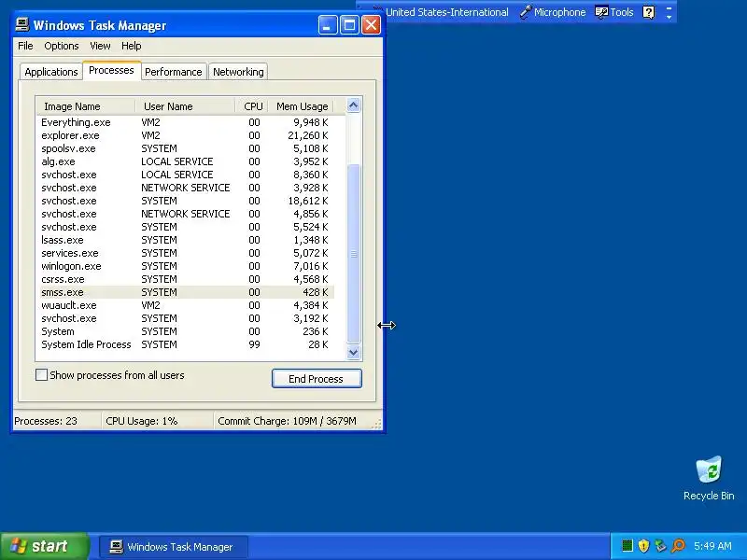Select svchost.exe using 8,360 K memory
The image size is (747, 560).
click(x=186, y=175)
